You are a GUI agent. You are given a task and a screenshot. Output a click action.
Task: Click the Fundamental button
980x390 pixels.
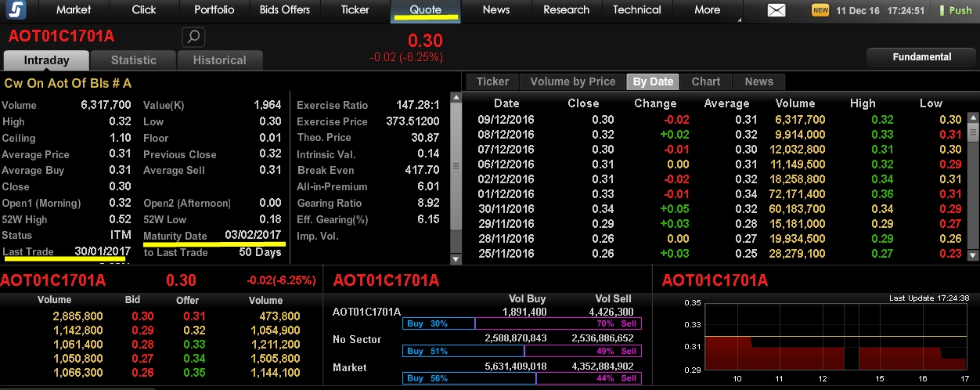click(x=922, y=57)
